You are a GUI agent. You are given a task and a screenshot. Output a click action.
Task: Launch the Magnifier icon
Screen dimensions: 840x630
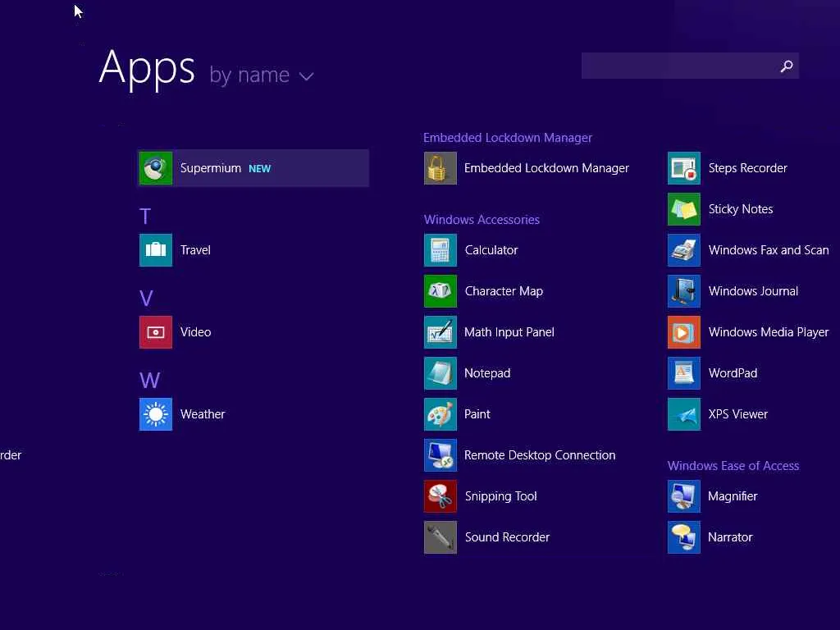pos(684,496)
